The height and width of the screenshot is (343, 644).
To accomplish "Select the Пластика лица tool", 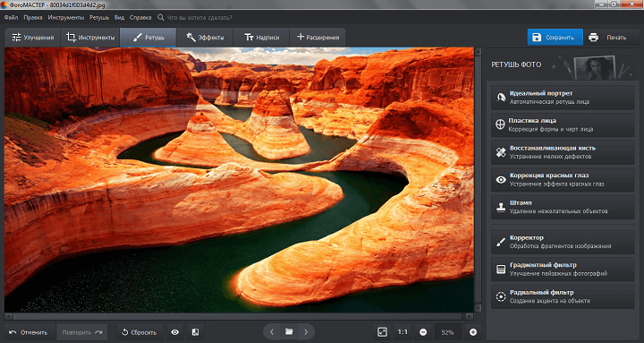I will click(x=563, y=125).
